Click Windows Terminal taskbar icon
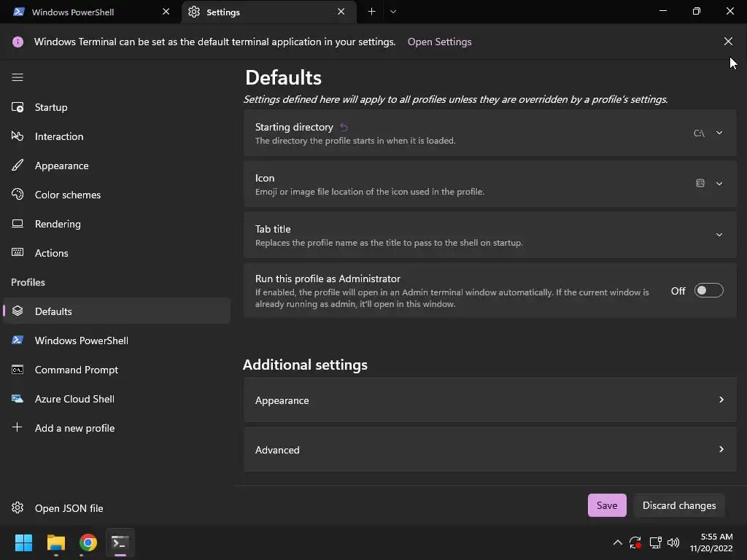Image resolution: width=747 pixels, height=560 pixels. click(x=120, y=542)
